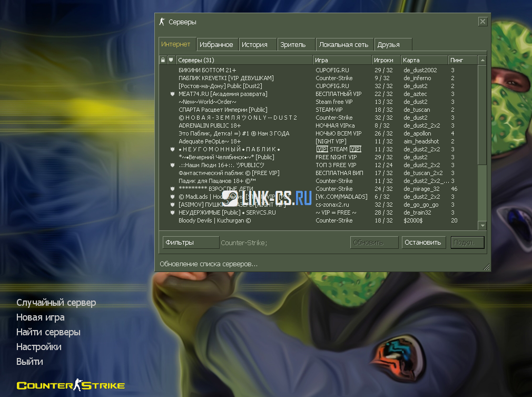Click the shield icon beside Наши Люди server

click(x=172, y=165)
